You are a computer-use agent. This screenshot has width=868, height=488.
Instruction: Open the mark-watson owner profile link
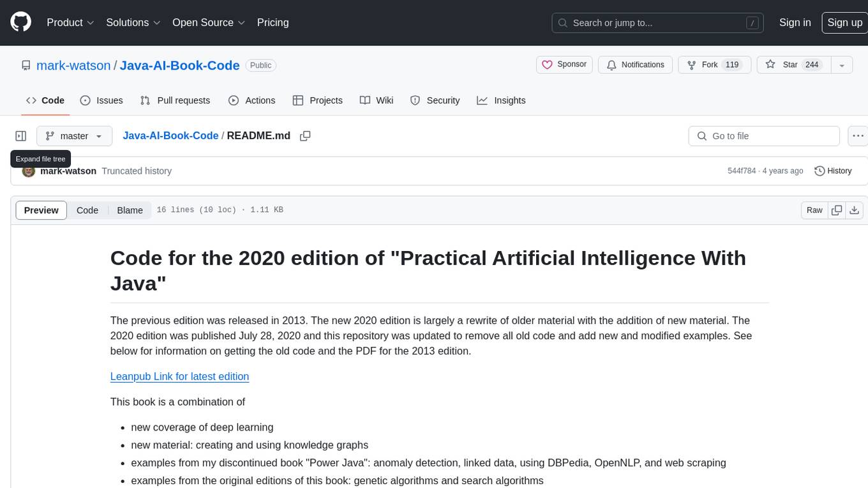click(x=73, y=66)
